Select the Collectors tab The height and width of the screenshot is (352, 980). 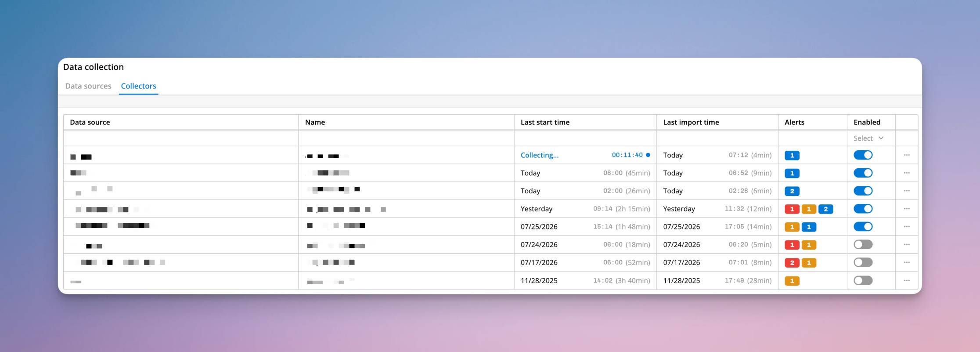click(139, 86)
